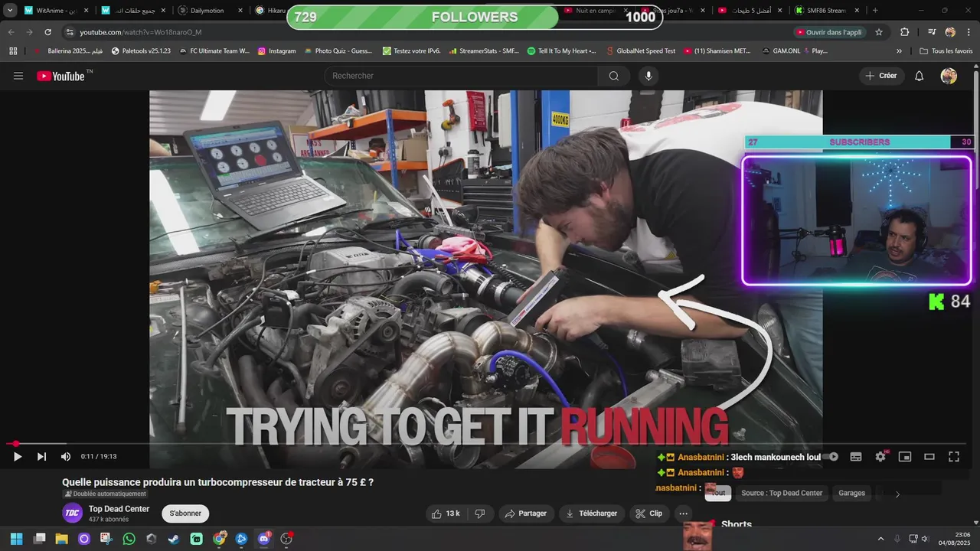Image resolution: width=980 pixels, height=551 pixels.
Task: Open Steam from taskbar
Action: click(x=174, y=539)
